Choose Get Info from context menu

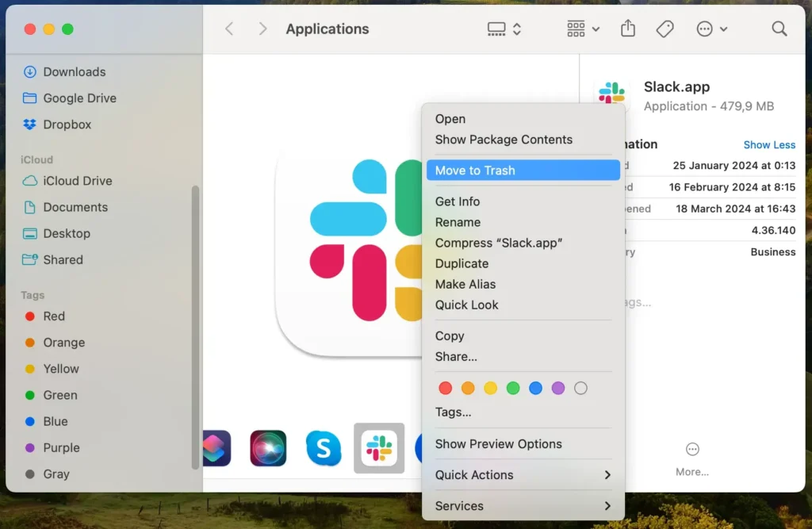click(x=458, y=201)
